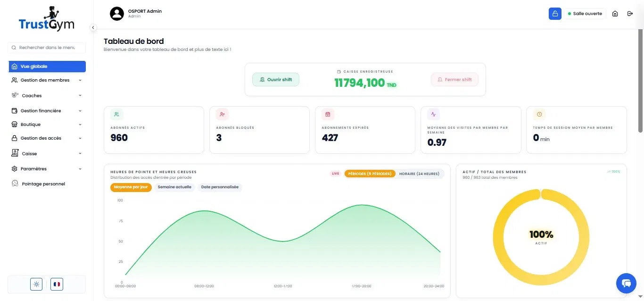
Task: Click the blue lock icon in header
Action: tap(555, 14)
